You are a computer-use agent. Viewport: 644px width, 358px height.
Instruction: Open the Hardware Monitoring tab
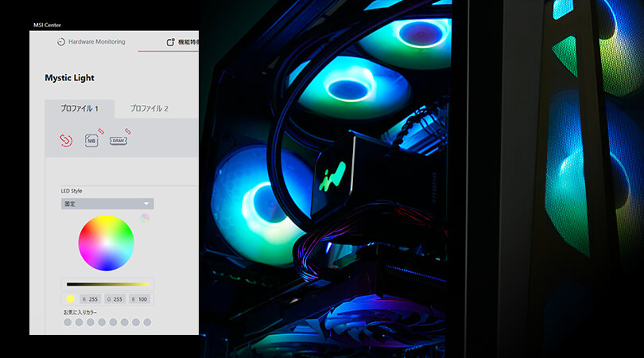point(91,41)
